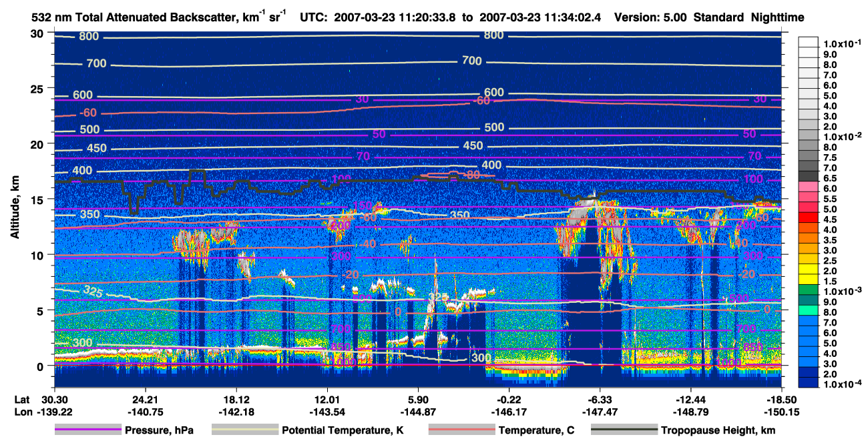Viewport: 868px width, 445px height.
Task: Click latitude value 18.12
Action: (x=236, y=399)
